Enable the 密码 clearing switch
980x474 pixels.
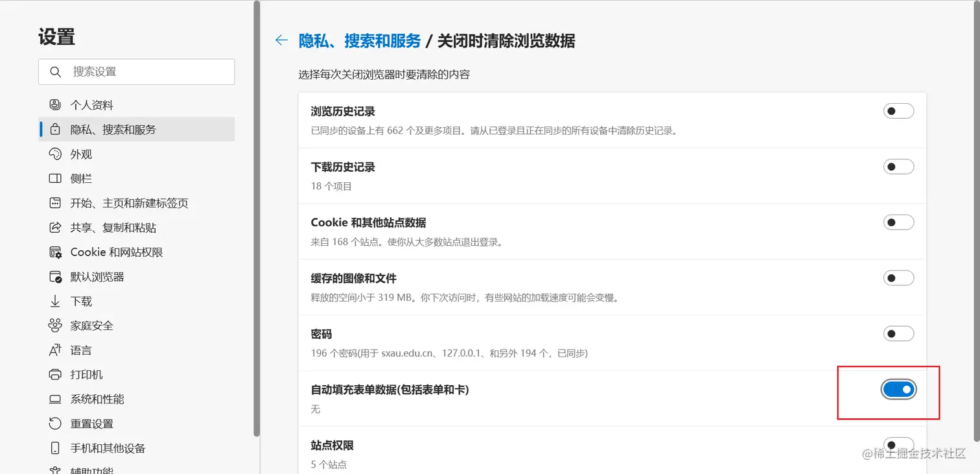click(898, 334)
